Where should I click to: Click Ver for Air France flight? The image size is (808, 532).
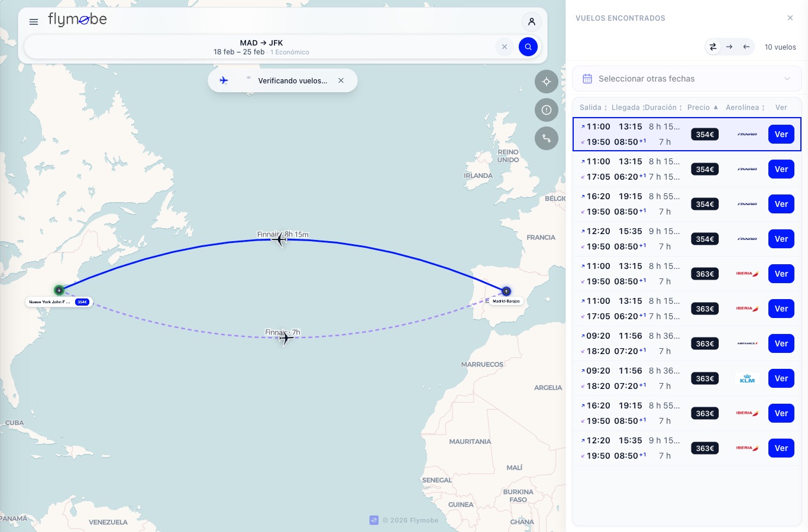click(781, 343)
